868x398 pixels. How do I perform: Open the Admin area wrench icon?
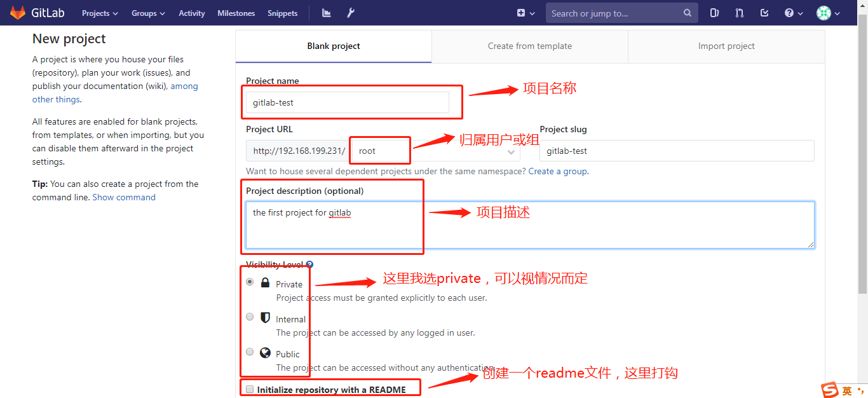[351, 13]
